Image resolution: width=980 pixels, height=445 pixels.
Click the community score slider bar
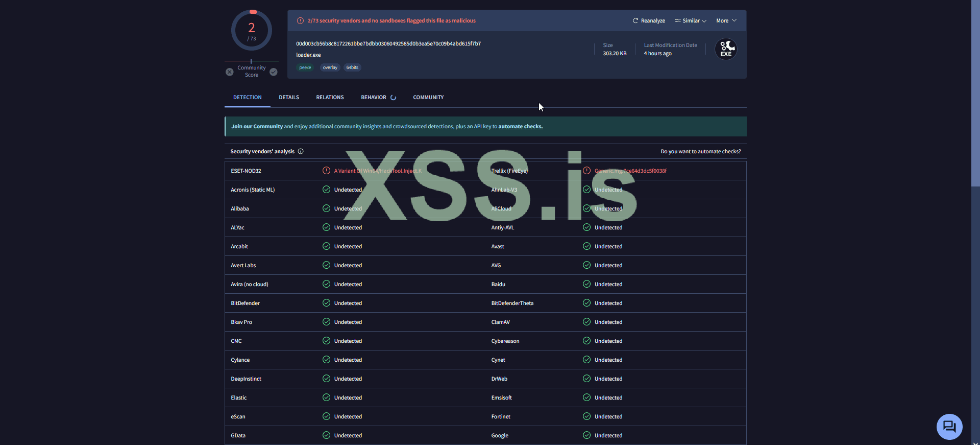tap(252, 61)
